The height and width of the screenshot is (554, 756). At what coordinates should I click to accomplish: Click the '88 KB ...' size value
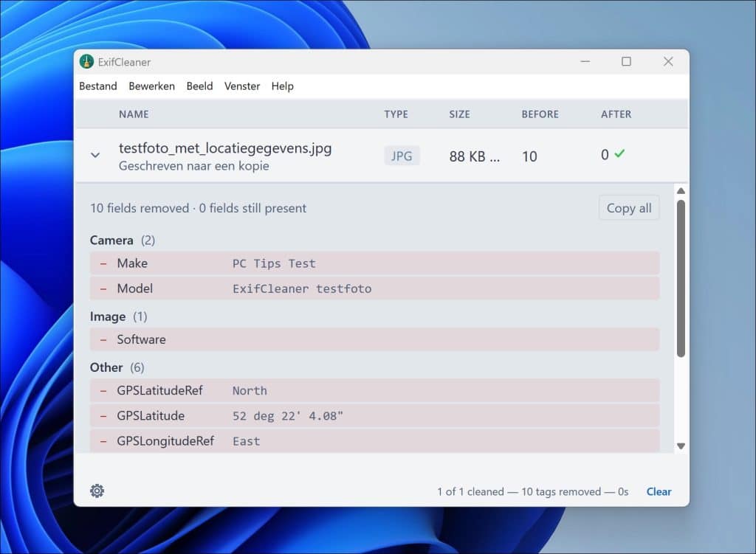click(x=475, y=156)
